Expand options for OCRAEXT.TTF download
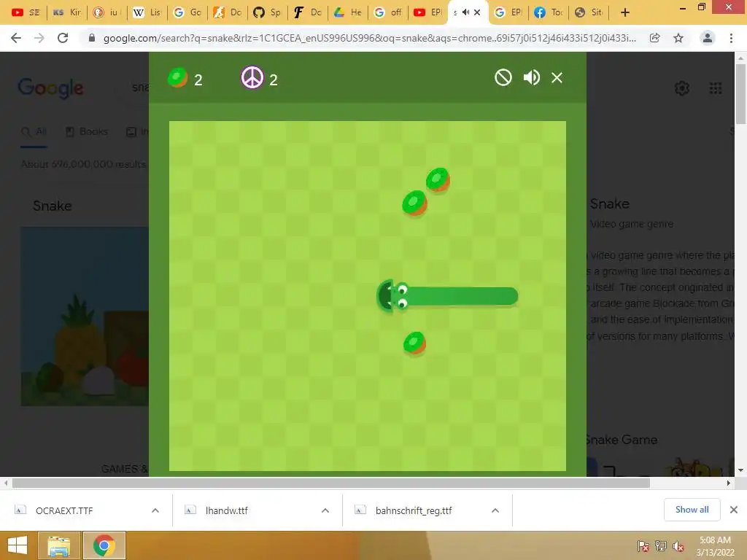 [x=155, y=510]
